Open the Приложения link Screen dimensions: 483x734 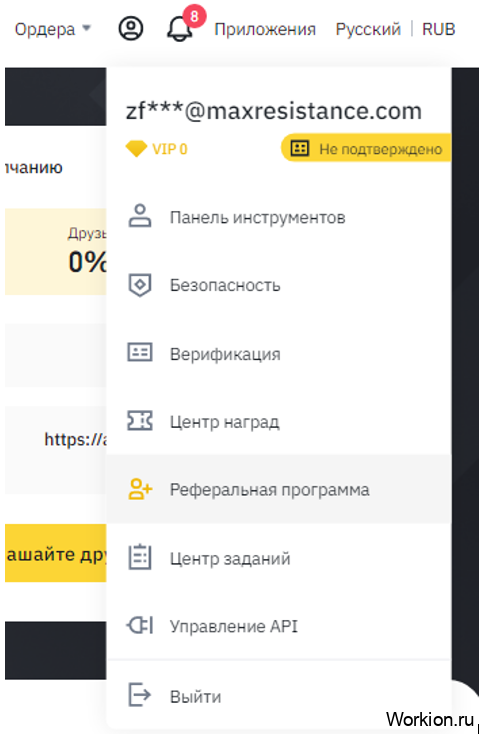click(265, 29)
